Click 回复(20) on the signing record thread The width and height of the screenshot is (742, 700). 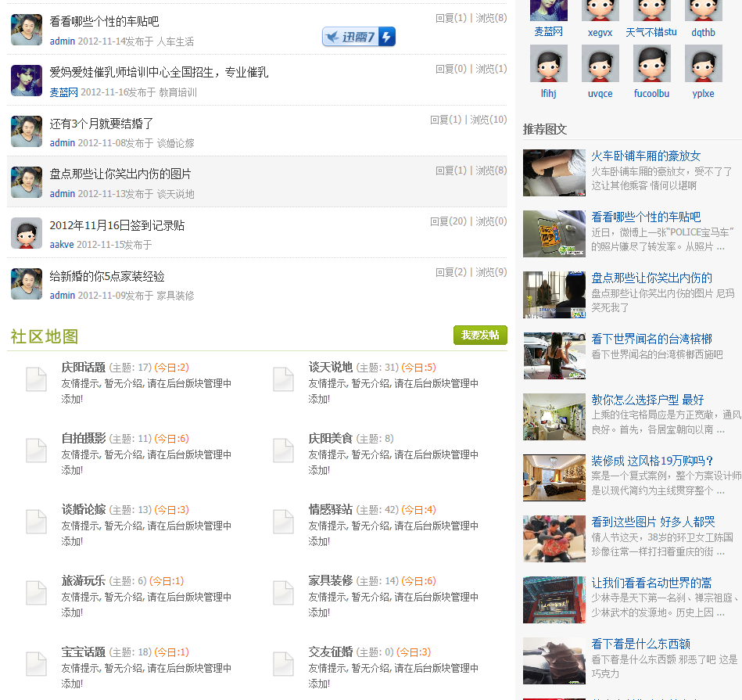tap(446, 221)
